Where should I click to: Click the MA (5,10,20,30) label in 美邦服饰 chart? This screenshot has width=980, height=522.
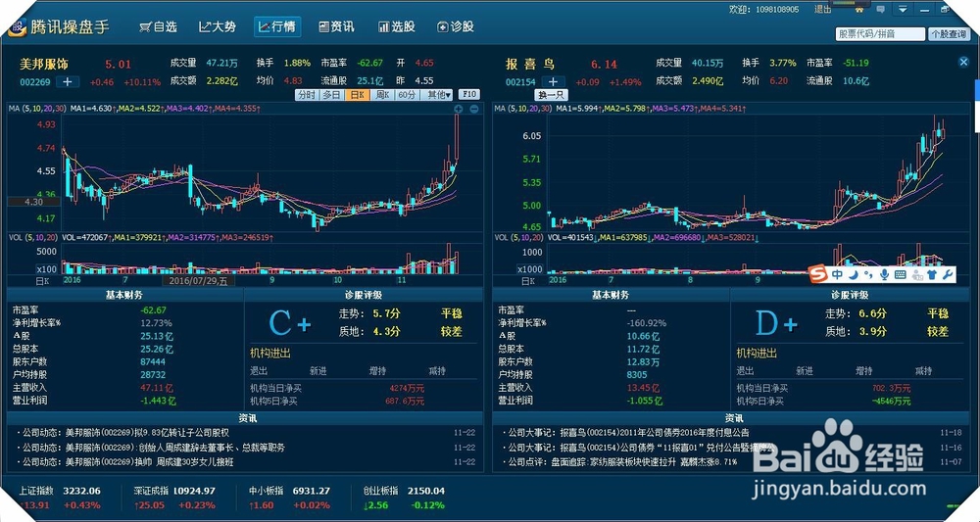click(37, 109)
